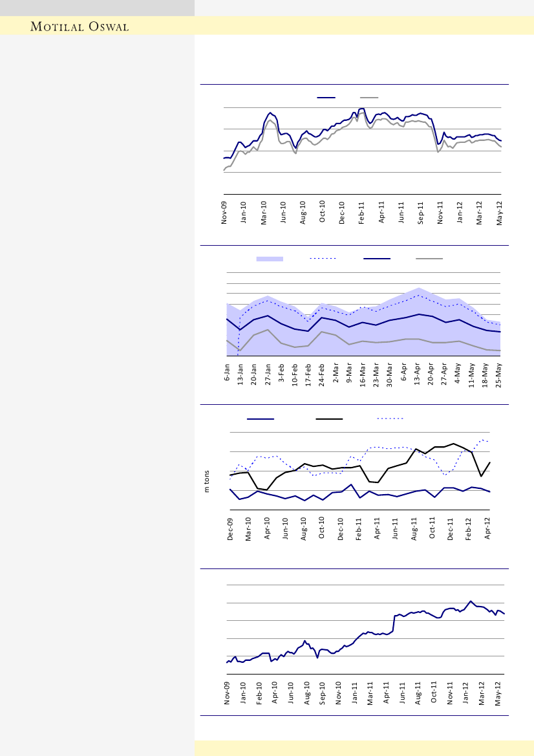Click dotted blue legend marker in third chart
The width and height of the screenshot is (534, 756).
[x=390, y=419]
